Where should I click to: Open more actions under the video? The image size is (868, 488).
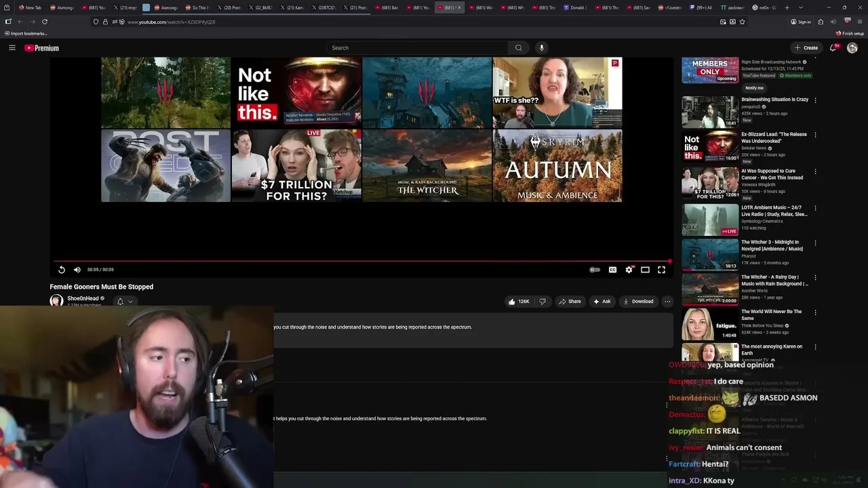coord(667,302)
